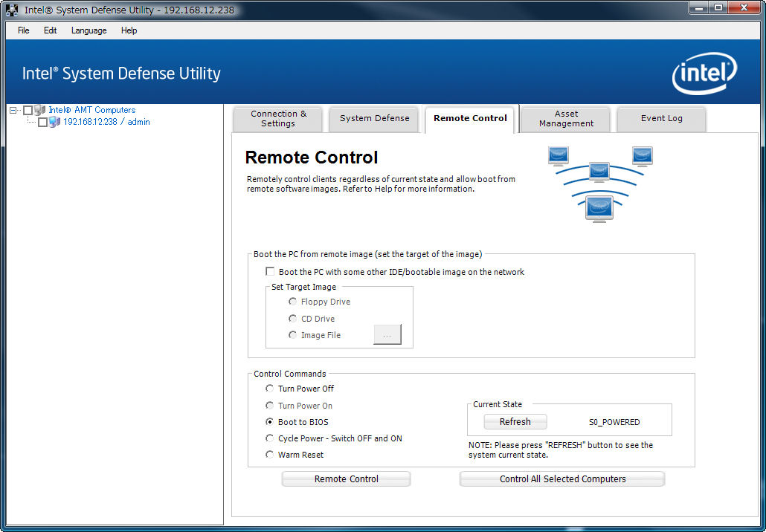Click the computer icon for 192.168.12.238

(55, 122)
